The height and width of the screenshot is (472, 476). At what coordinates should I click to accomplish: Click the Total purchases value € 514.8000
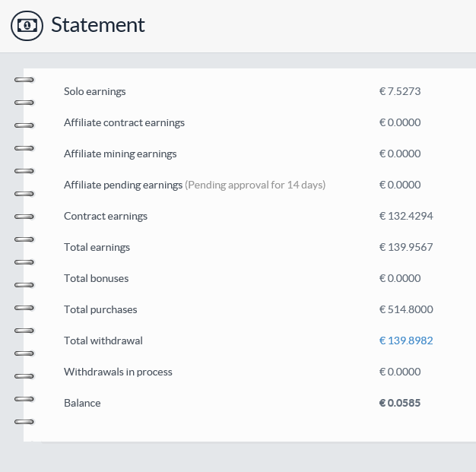(406, 309)
